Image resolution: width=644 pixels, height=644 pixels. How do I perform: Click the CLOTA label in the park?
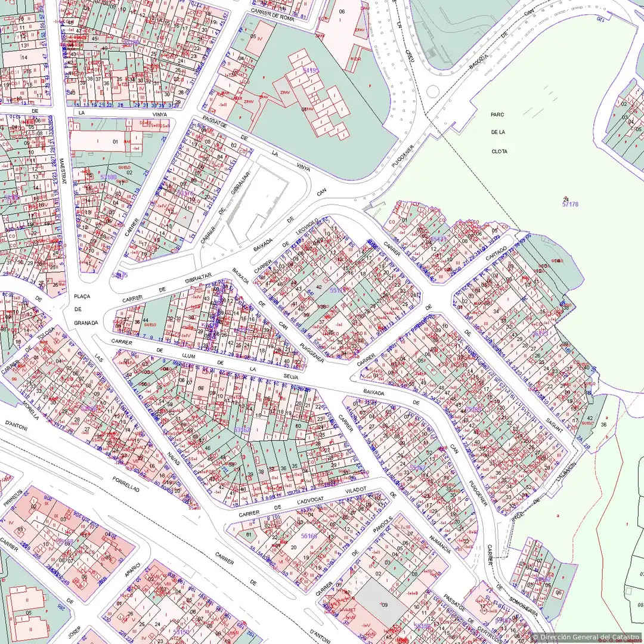500,151
